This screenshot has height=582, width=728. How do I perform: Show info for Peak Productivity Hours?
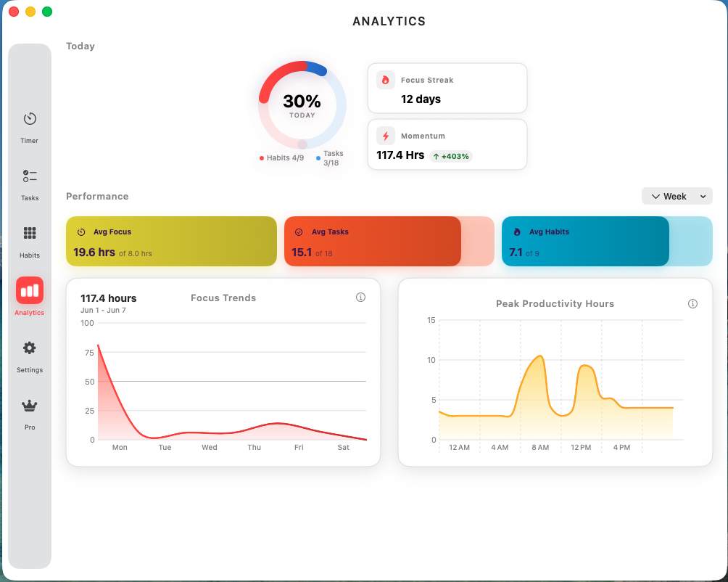click(692, 304)
